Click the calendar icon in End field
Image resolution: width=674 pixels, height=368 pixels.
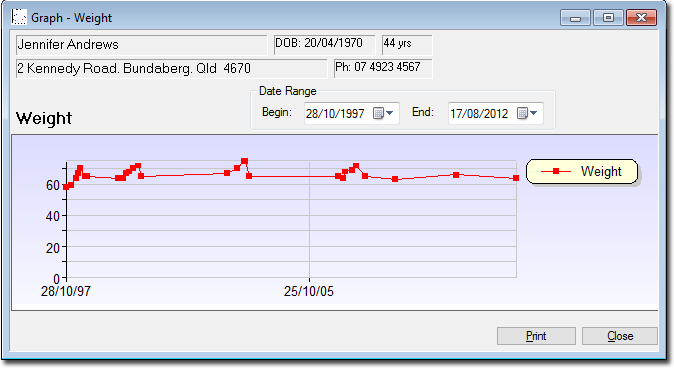[x=522, y=113]
